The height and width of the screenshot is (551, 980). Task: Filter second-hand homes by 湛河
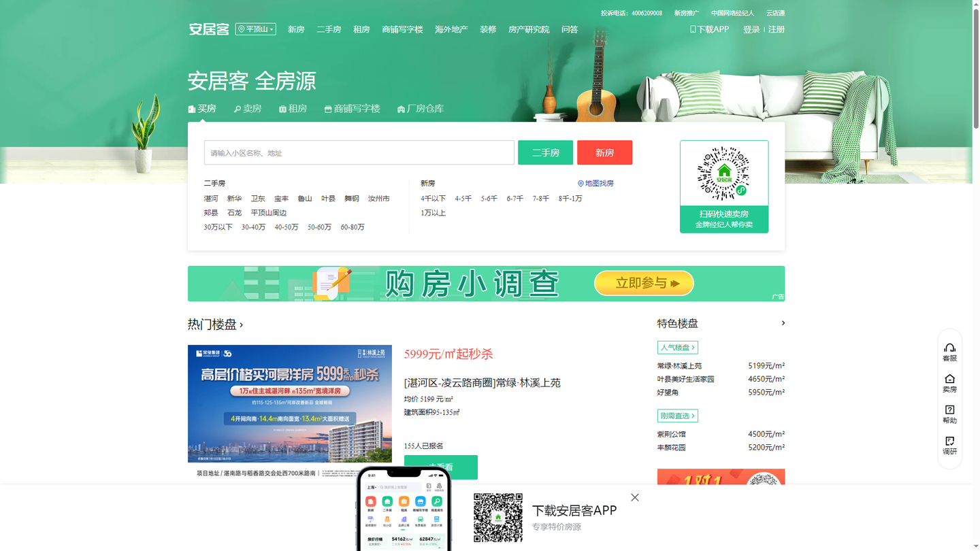211,199
